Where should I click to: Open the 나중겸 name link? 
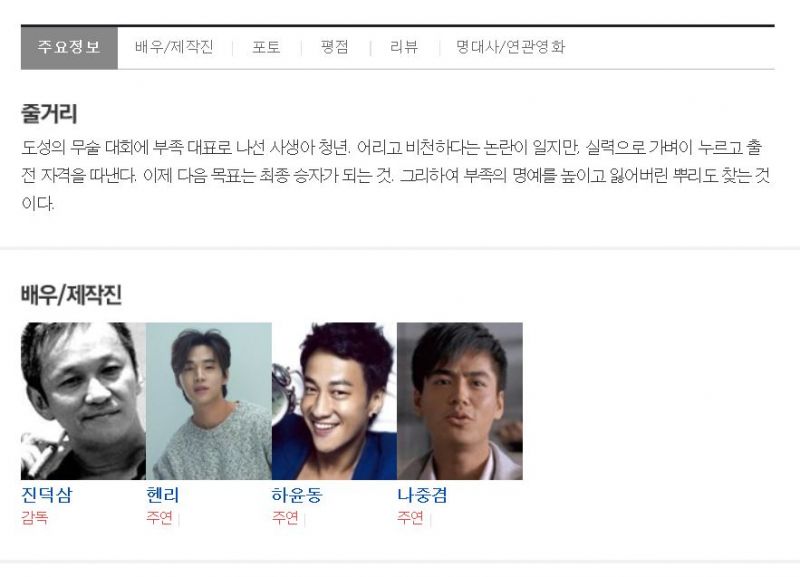point(422,495)
